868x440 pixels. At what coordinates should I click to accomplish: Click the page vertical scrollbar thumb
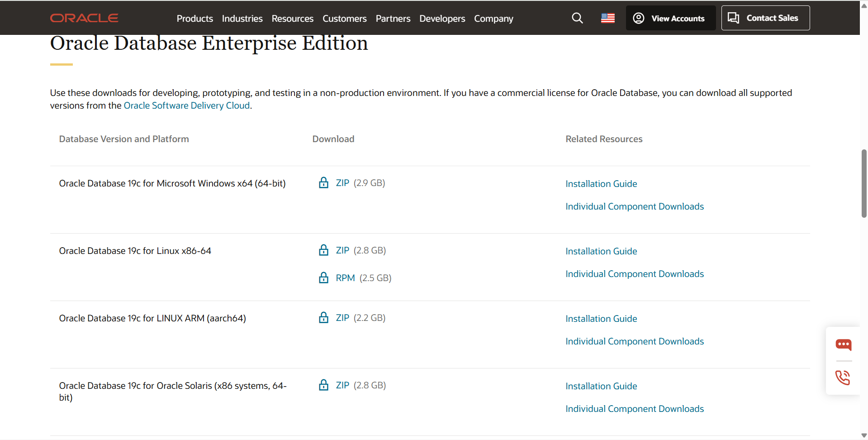click(864, 183)
